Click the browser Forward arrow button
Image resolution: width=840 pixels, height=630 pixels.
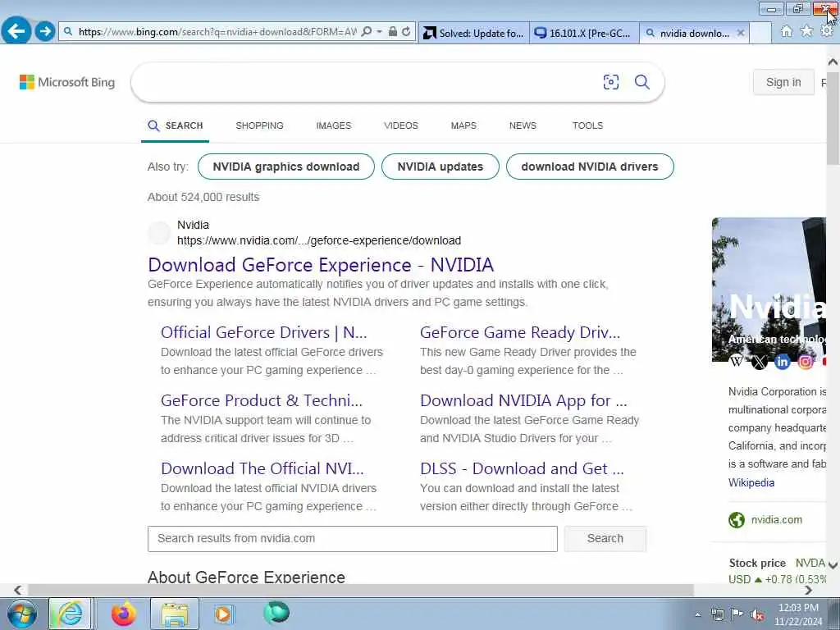click(x=46, y=31)
